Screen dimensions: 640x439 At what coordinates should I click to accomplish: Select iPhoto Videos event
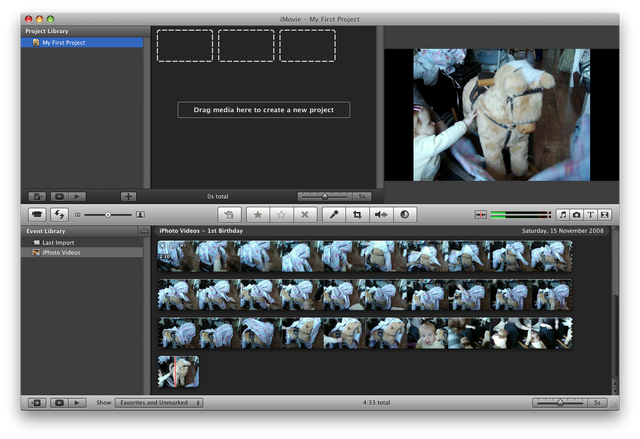point(82,253)
